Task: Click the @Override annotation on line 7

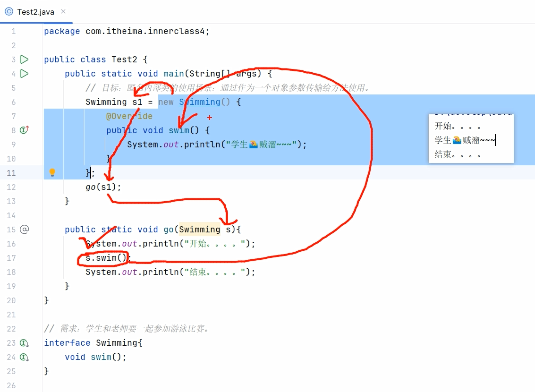Action: (x=129, y=116)
